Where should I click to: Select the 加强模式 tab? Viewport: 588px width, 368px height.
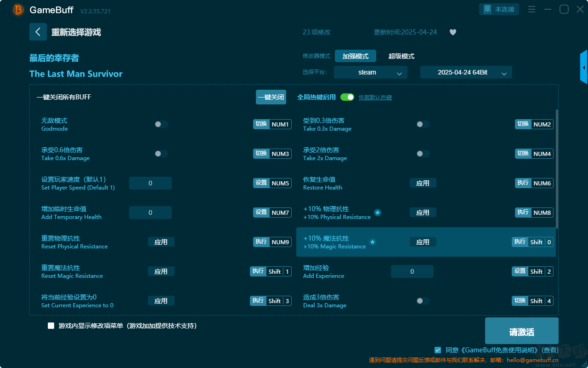356,56
